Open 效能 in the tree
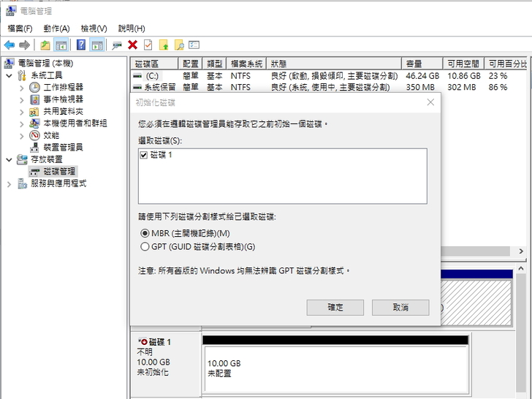 point(51,135)
